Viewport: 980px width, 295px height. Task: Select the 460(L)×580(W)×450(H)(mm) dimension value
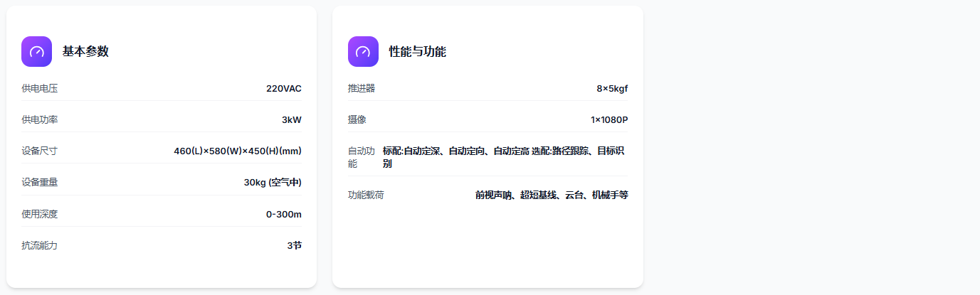click(x=238, y=151)
